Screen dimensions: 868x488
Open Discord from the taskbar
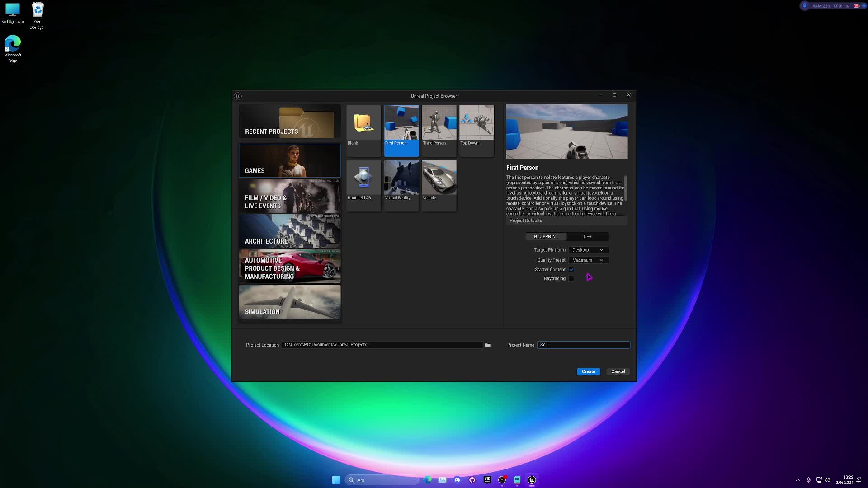click(x=457, y=480)
